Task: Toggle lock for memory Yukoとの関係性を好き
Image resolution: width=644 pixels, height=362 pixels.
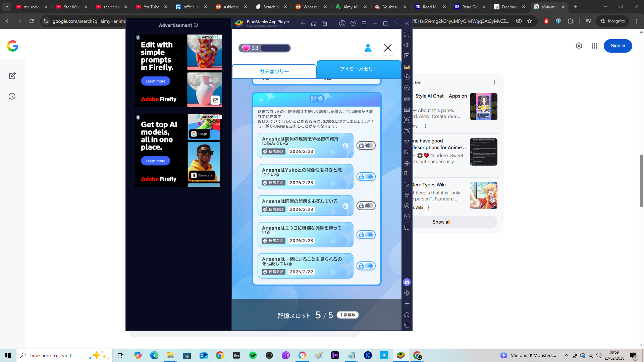Action: coord(366,177)
